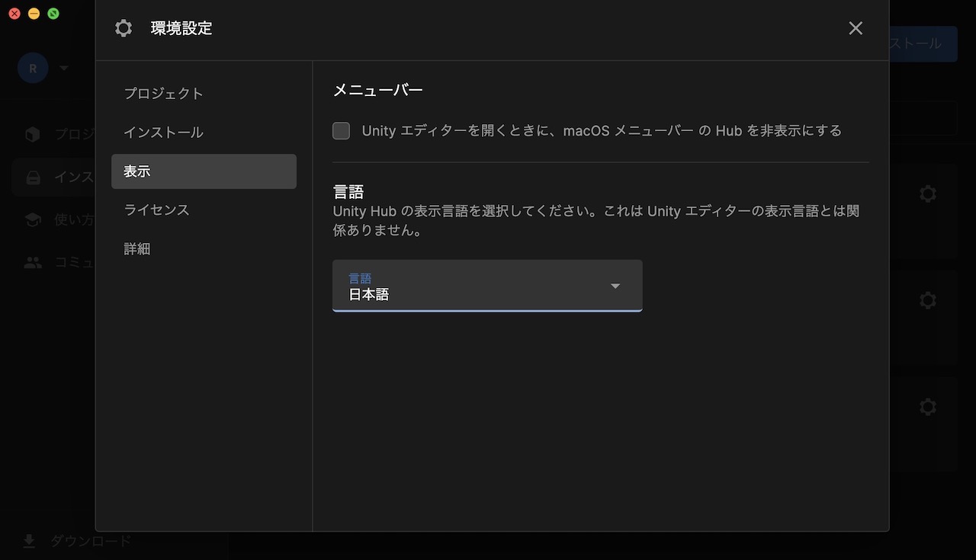Toggle the Unity エディター menu bar checkbox
Screen dimensions: 976x560
[x=341, y=130]
